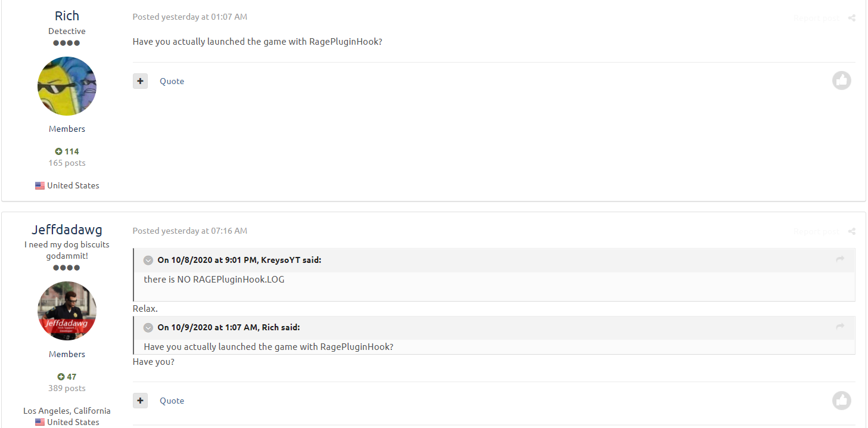This screenshot has width=868, height=428.
Task: Jump to Rich's quoted post via arrow icon
Action: tap(840, 327)
